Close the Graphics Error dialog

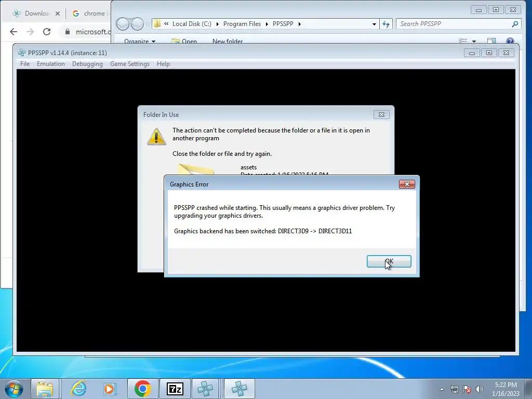407,184
